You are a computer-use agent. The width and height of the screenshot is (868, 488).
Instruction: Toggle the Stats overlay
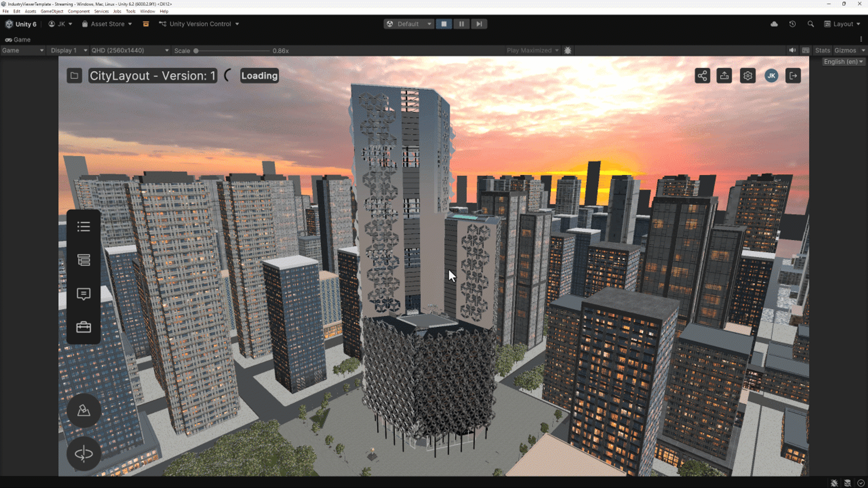coord(822,50)
